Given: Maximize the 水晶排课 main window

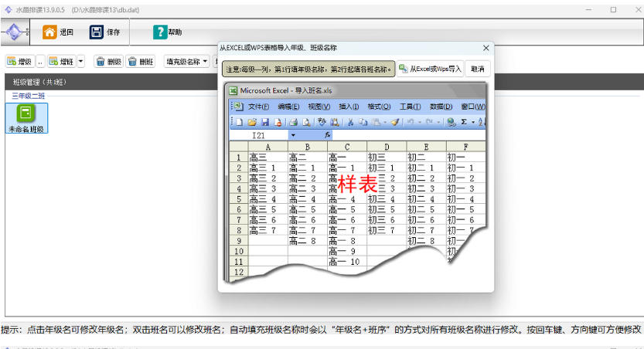Looking at the screenshot, I should click(613, 9).
